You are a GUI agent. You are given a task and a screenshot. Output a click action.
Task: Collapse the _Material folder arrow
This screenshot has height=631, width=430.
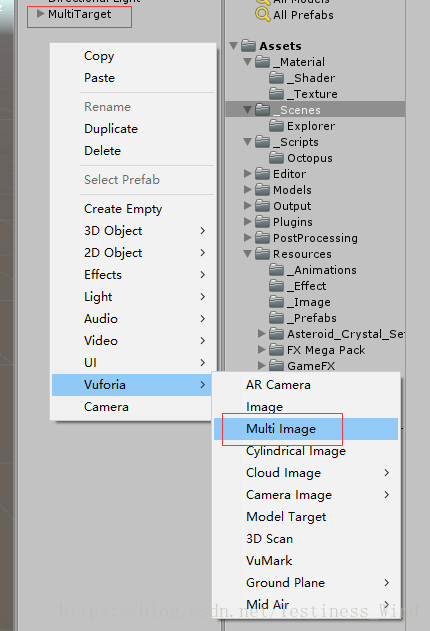pos(248,62)
